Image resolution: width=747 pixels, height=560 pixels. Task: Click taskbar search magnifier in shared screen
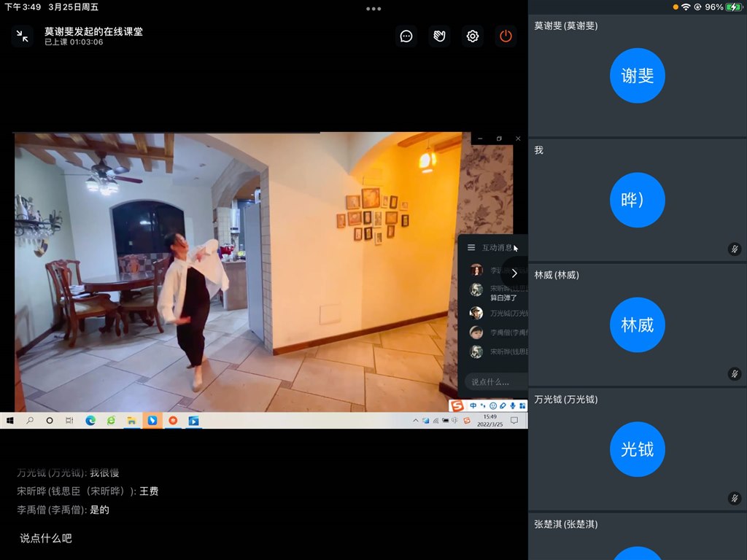(x=29, y=421)
